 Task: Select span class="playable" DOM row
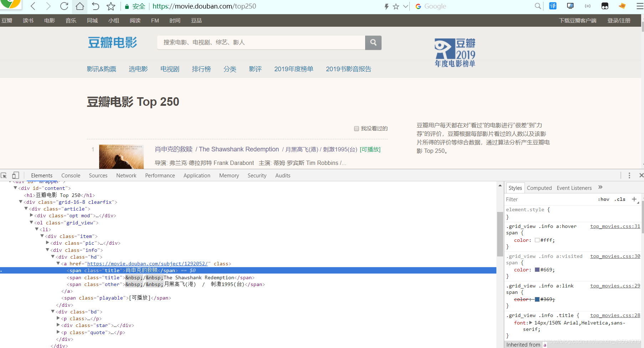(x=116, y=298)
